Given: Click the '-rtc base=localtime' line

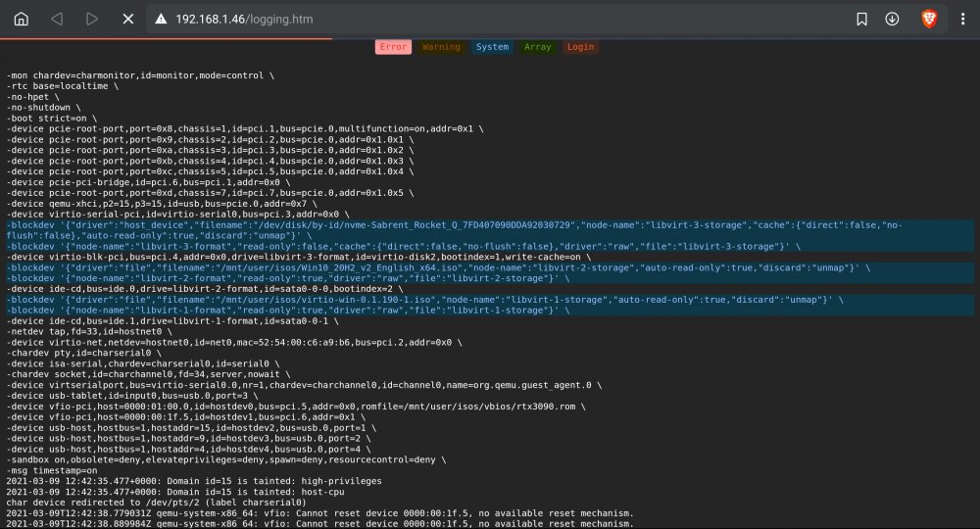Looking at the screenshot, I should click(63, 86).
